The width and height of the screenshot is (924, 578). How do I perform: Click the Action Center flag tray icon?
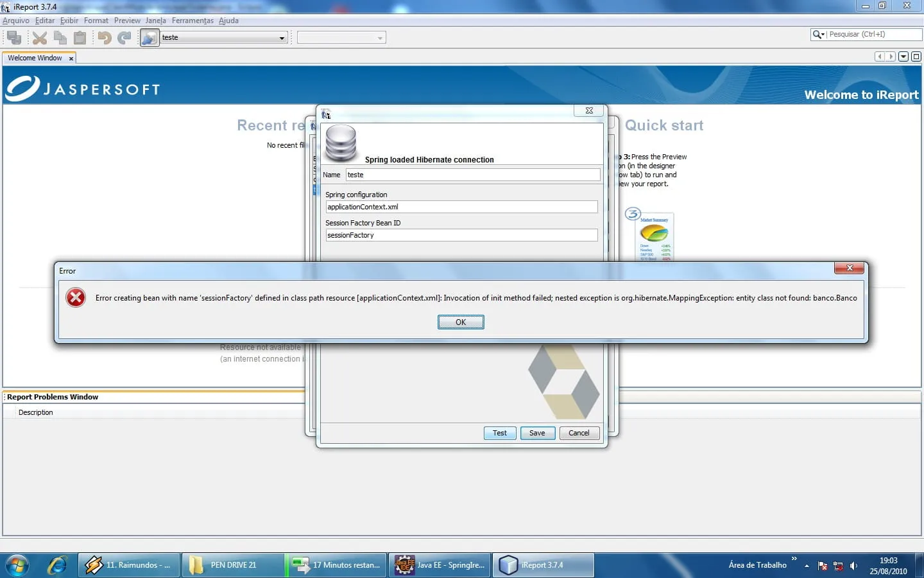click(823, 566)
